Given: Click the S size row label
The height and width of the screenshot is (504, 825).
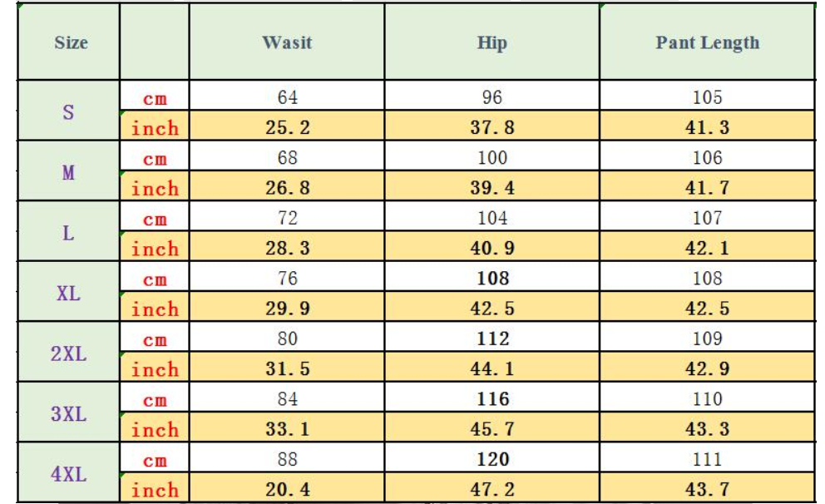Looking at the screenshot, I should pos(69,111).
